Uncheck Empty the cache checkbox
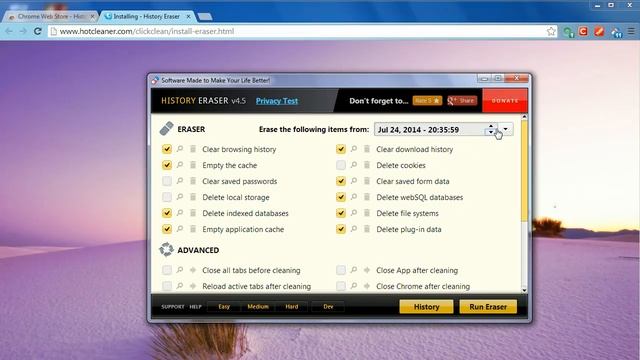Viewport: 640px width, 360px height. click(x=167, y=165)
